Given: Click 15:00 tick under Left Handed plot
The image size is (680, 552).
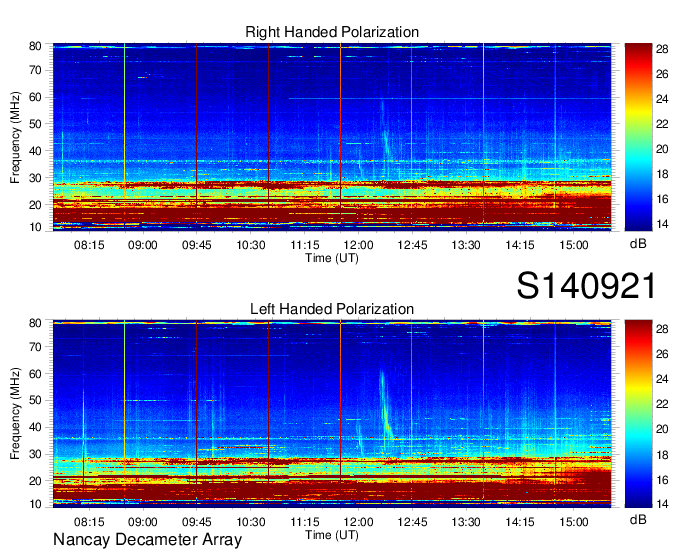Looking at the screenshot, I should (573, 522).
